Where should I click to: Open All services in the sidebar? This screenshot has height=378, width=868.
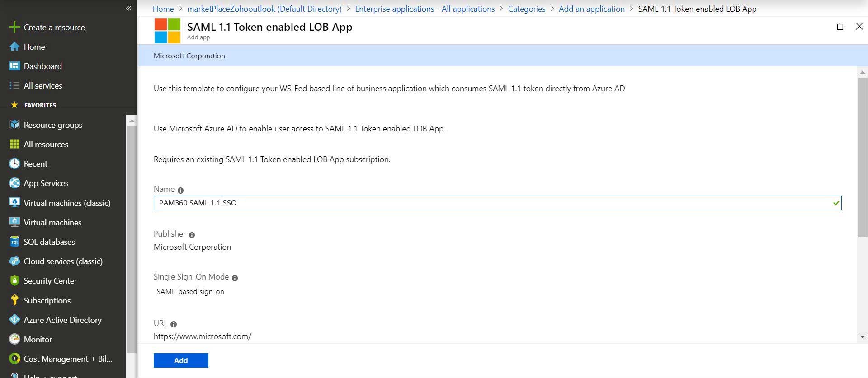click(42, 86)
